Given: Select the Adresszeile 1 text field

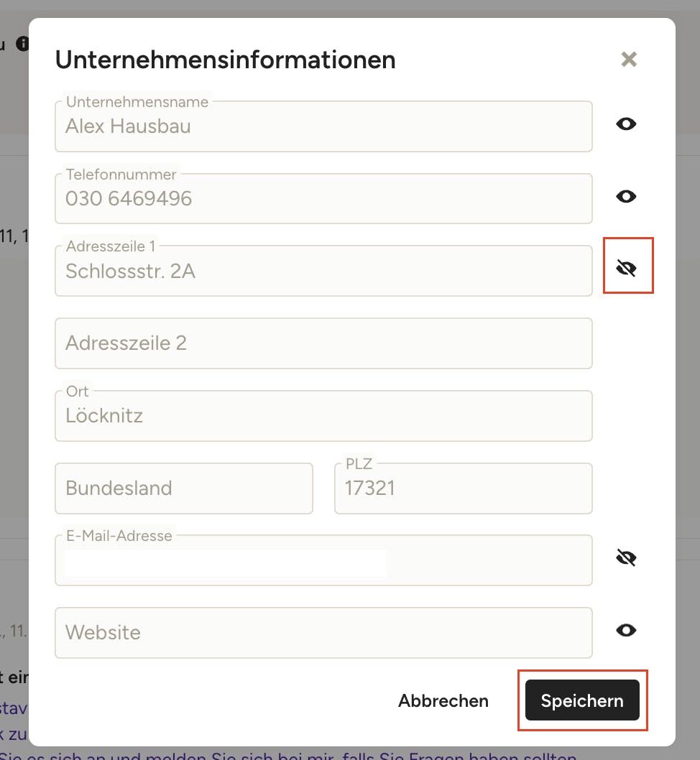Looking at the screenshot, I should tap(323, 272).
